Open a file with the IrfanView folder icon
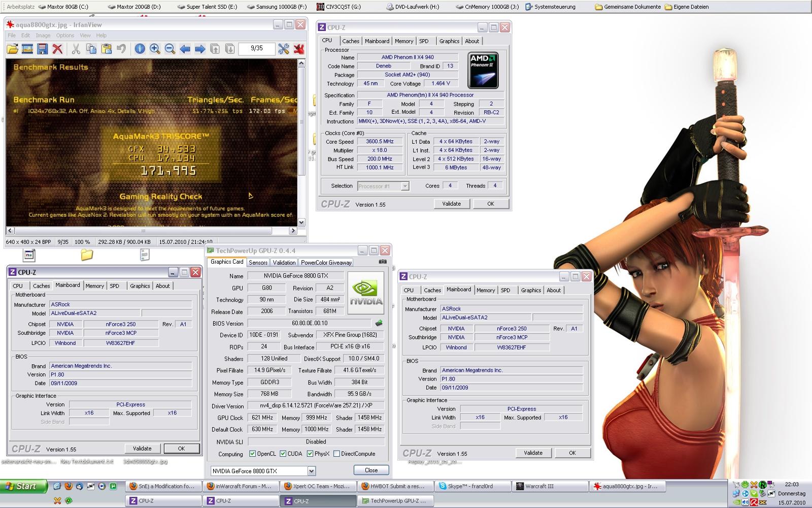812x508 pixels. (x=12, y=49)
